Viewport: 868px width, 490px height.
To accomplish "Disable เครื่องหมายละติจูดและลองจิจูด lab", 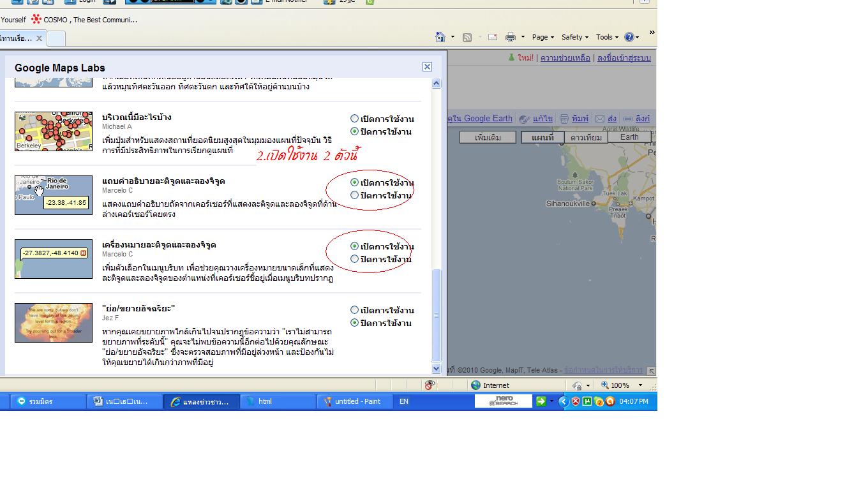I will pos(354,259).
